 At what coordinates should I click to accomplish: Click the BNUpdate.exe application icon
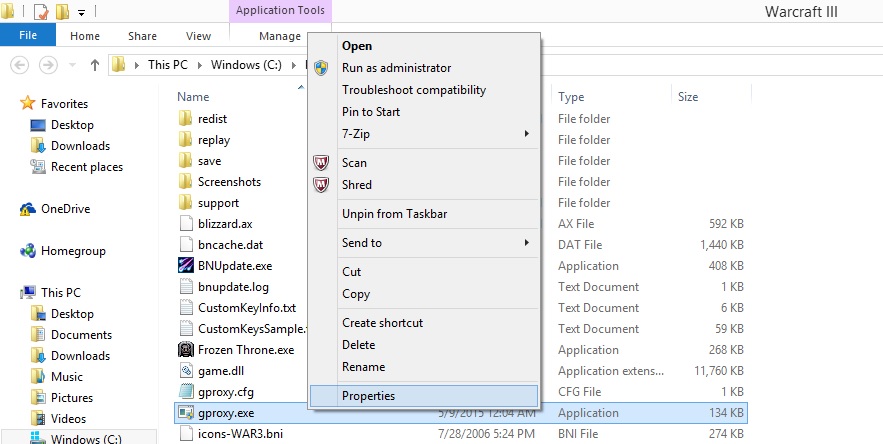pos(186,265)
